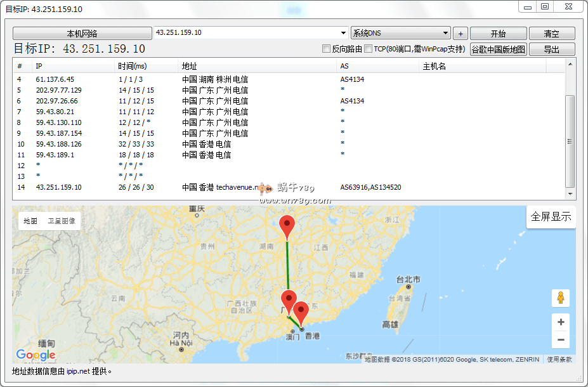Enable the TCP 80端口 checkbox
This screenshot has height=387, width=588.
click(367, 48)
